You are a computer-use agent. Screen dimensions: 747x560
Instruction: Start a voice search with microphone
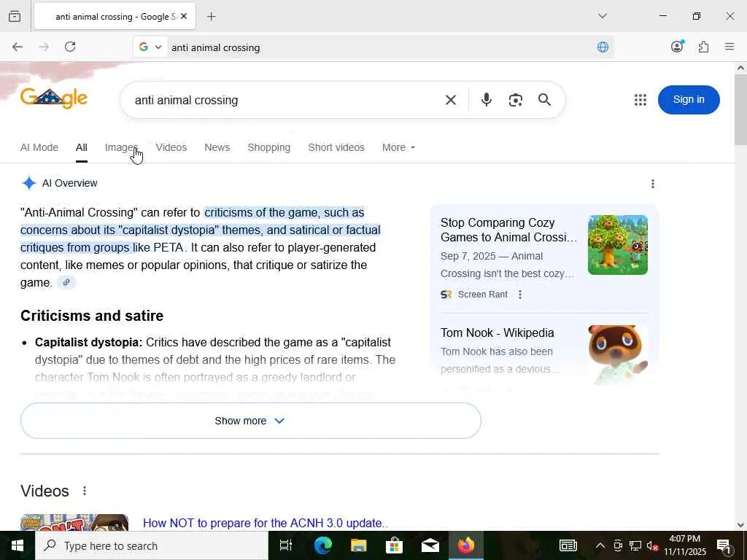click(486, 100)
